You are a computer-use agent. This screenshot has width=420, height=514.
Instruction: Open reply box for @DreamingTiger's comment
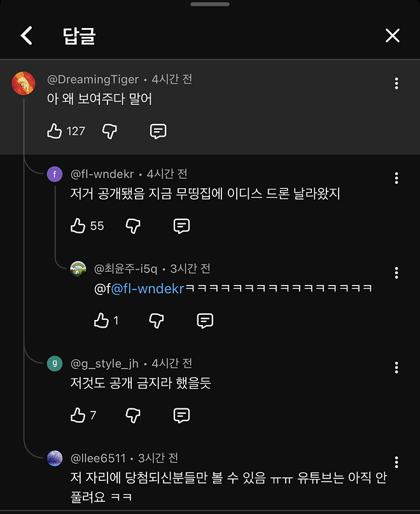pyautogui.click(x=158, y=131)
